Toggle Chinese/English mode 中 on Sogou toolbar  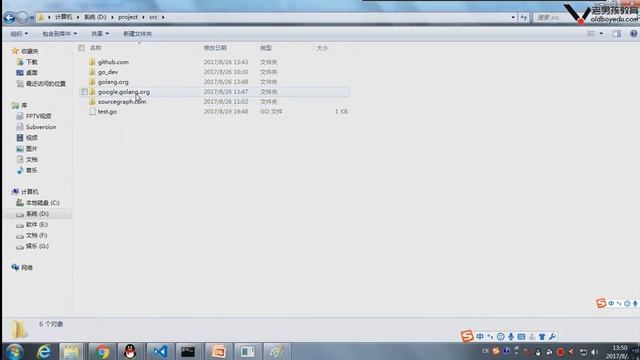[480, 336]
